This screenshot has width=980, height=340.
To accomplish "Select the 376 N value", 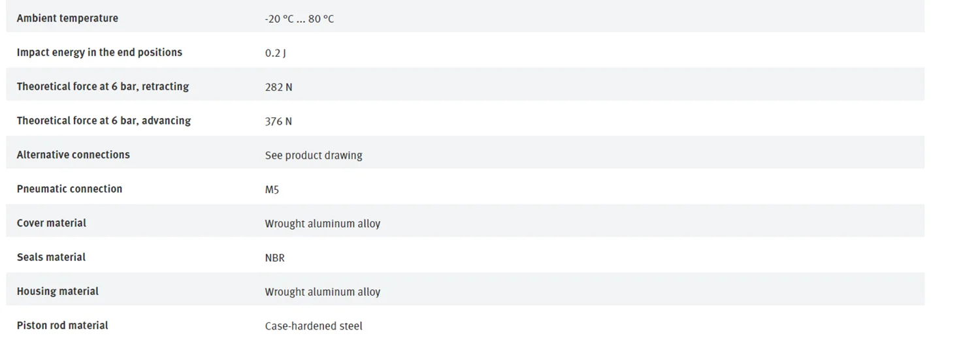I will click(278, 121).
